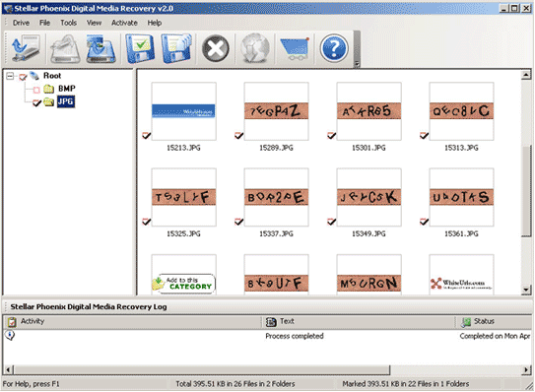Click the greyed drive padlock toolbar icon
The height and width of the screenshot is (392, 535).
point(65,48)
